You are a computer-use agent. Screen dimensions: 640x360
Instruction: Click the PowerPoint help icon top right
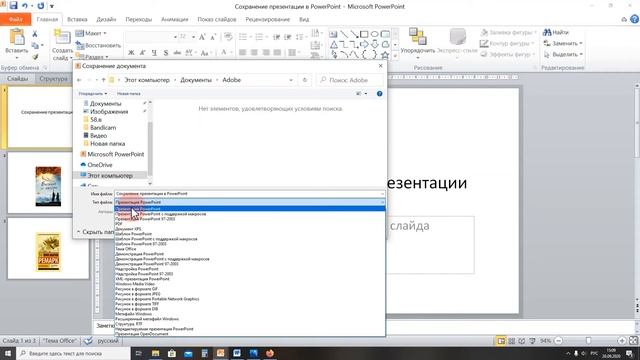(634, 19)
